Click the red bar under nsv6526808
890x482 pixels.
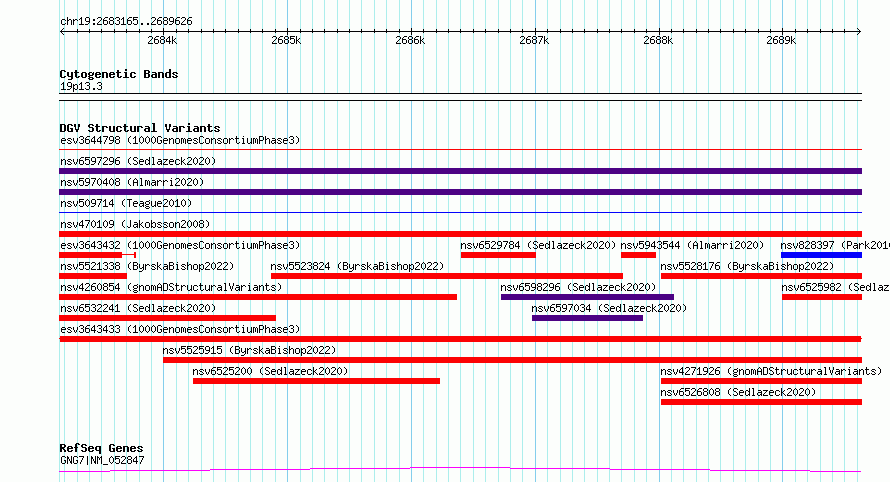761,402
